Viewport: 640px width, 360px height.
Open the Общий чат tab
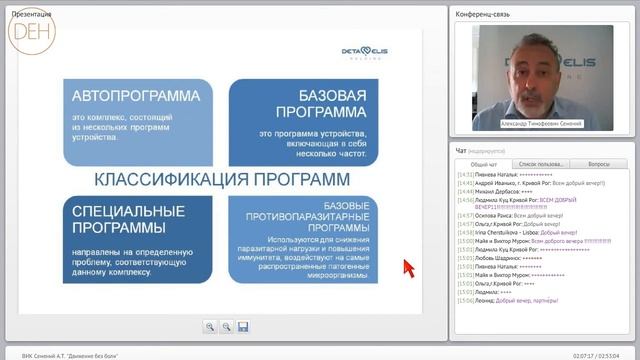pyautogui.click(x=484, y=164)
